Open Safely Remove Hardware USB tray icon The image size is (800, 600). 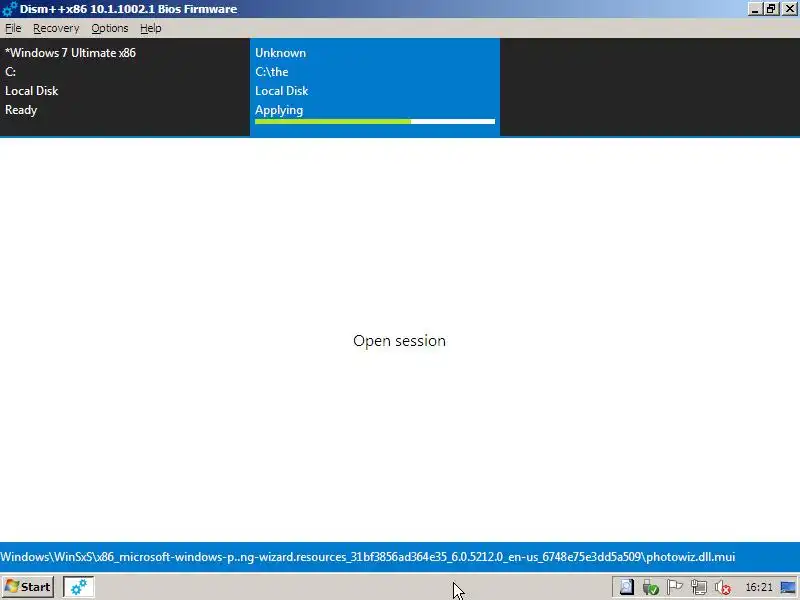point(651,587)
